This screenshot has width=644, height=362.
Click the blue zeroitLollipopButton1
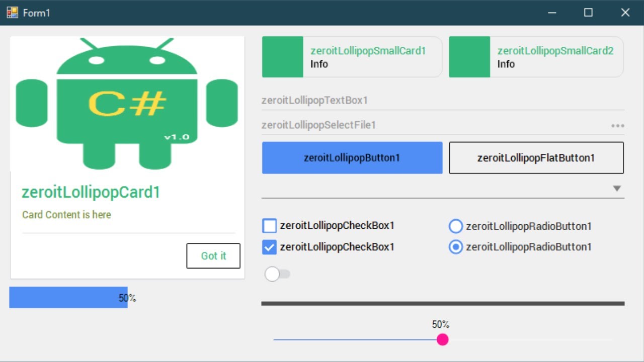[x=352, y=158]
